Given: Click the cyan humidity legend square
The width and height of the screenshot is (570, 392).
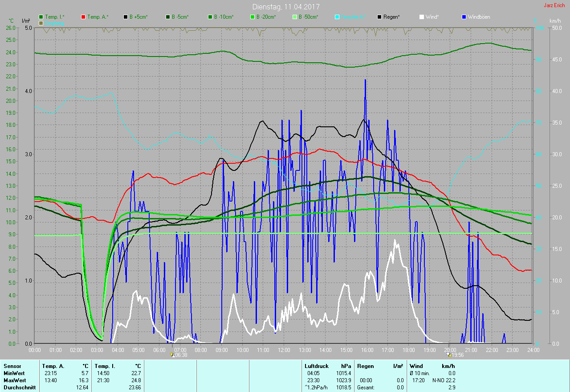Looking at the screenshot, I should click(x=337, y=17).
